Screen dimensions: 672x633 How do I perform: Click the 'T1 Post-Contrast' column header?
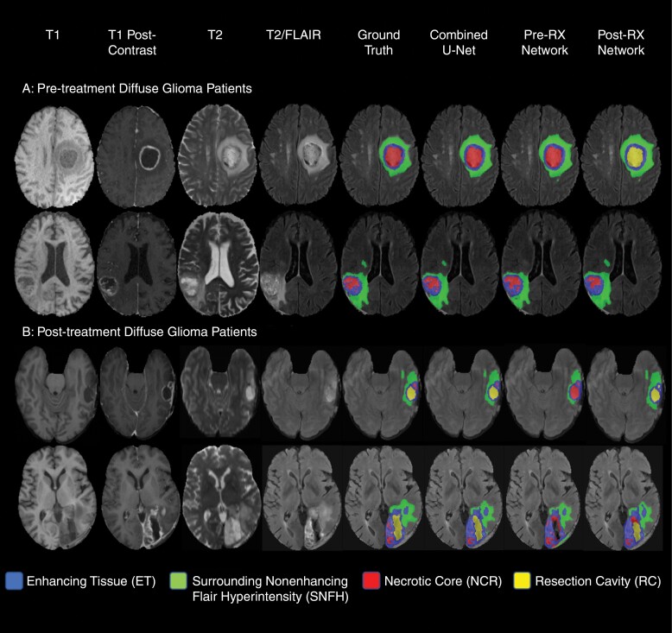(x=132, y=42)
